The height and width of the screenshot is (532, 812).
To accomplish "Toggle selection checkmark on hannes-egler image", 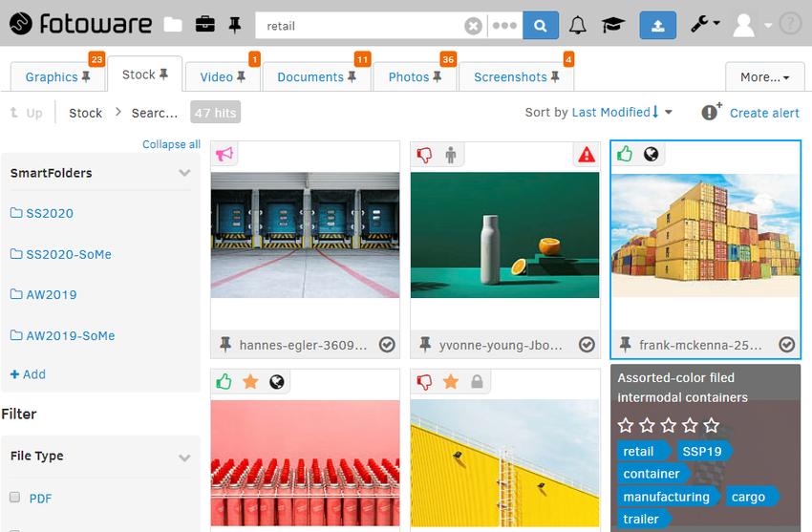I will 387,345.
